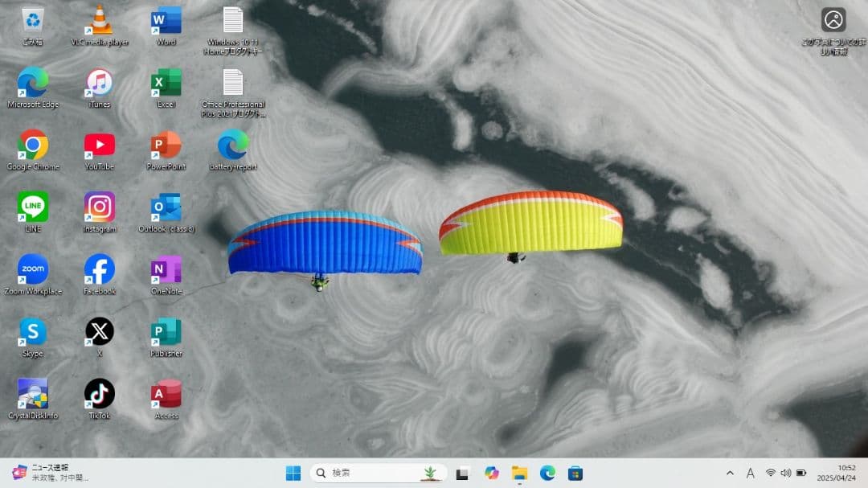Select the CrystalDiskInfo desktop icon
The height and width of the screenshot is (488, 868).
click(33, 394)
